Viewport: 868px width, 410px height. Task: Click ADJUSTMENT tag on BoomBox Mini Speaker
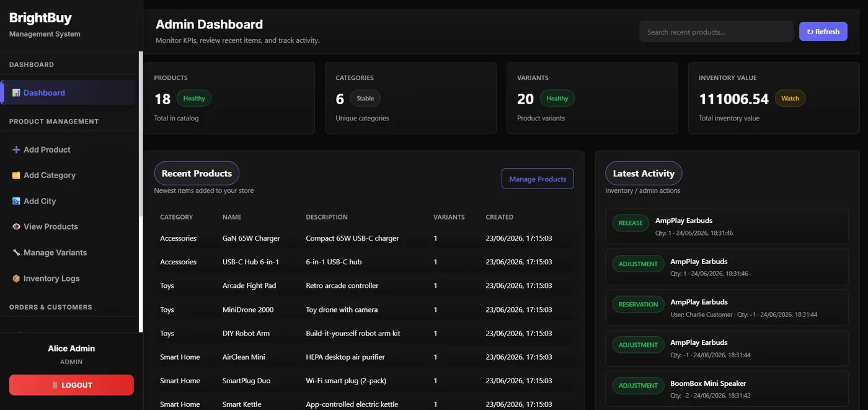(638, 385)
